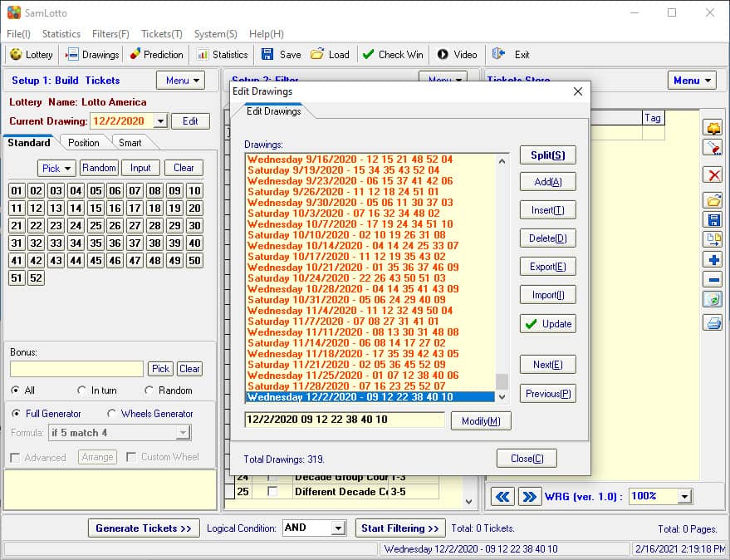Enable the Advanced checkbox
The width and height of the screenshot is (730, 560).
tap(15, 458)
